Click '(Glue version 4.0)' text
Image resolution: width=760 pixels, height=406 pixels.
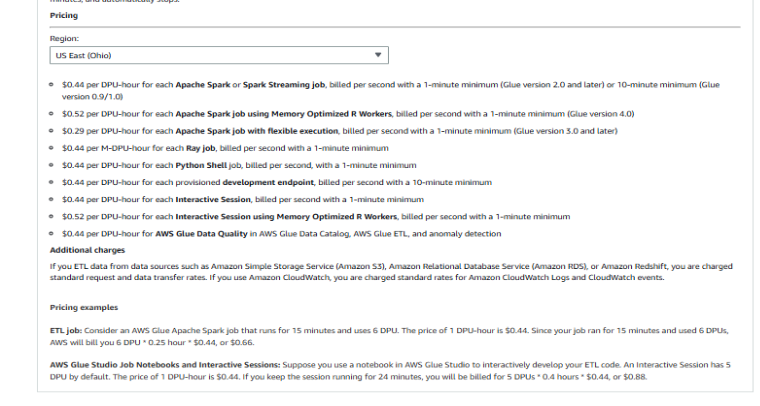[601, 114]
